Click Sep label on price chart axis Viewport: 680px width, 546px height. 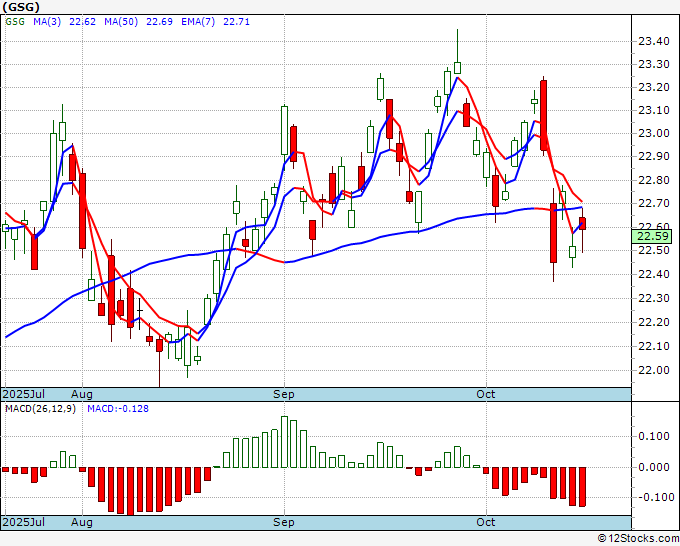pos(284,394)
